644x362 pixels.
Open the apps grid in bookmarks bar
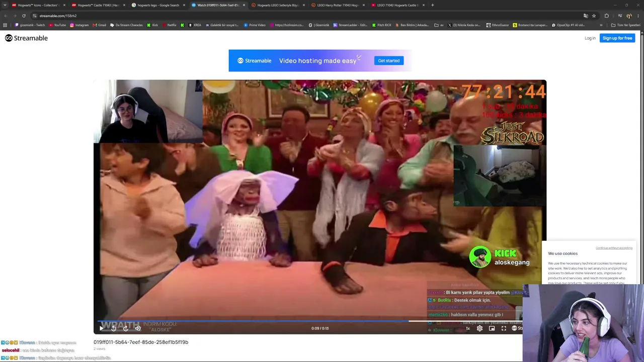[5, 25]
